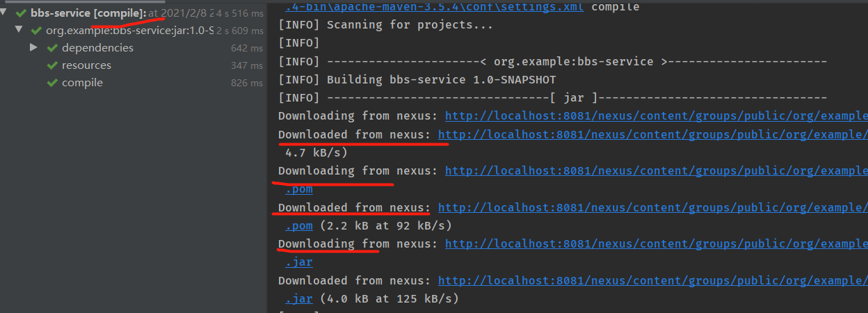Click the 826 ms duration for compile
Image resolution: width=868 pixels, height=313 pixels.
[247, 83]
